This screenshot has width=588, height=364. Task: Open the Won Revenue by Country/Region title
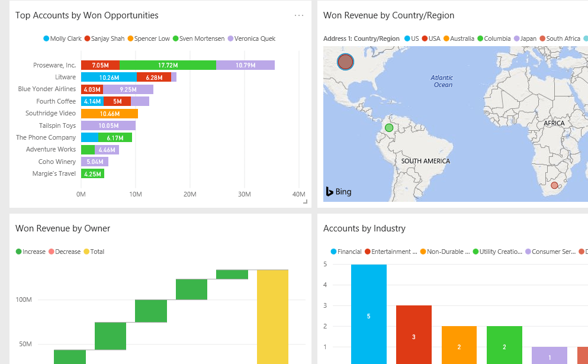click(388, 15)
